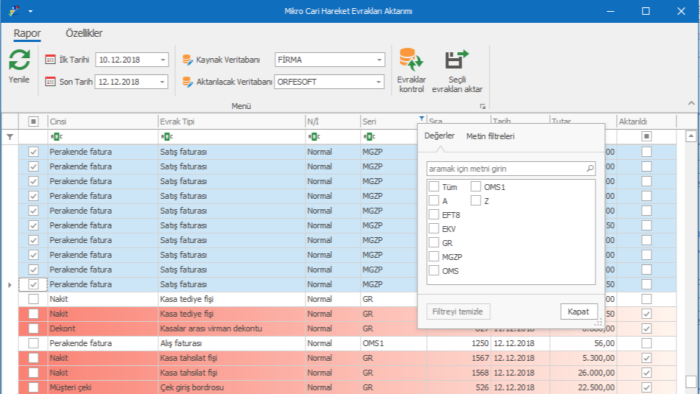Check row checkbox for Alış faturası
This screenshot has width=700, height=394.
click(x=33, y=343)
